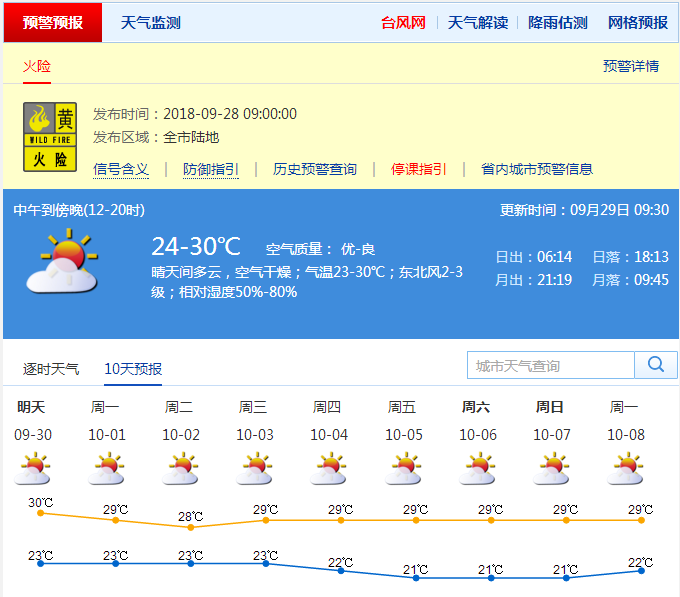The width and height of the screenshot is (680, 597).
Task: Switch to the 逐时天气 tab
Action: [x=51, y=369]
